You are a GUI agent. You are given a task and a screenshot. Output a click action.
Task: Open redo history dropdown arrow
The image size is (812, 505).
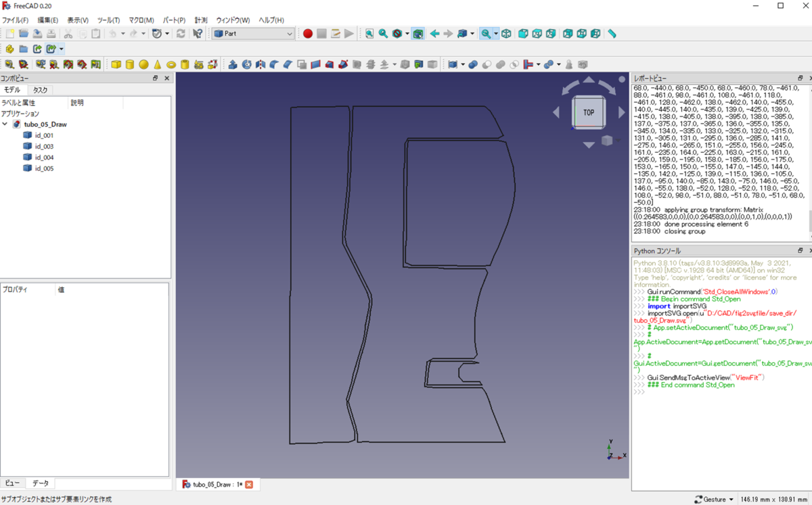coord(143,33)
